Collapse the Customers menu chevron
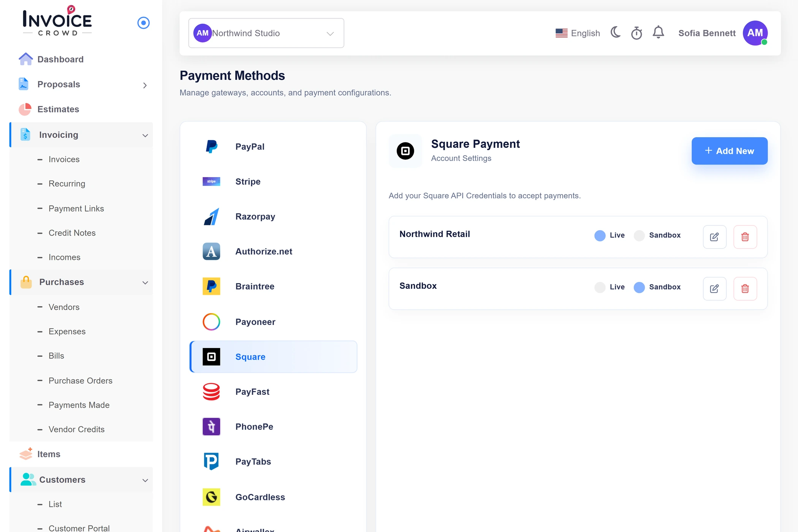This screenshot has width=798, height=532. coord(145,480)
